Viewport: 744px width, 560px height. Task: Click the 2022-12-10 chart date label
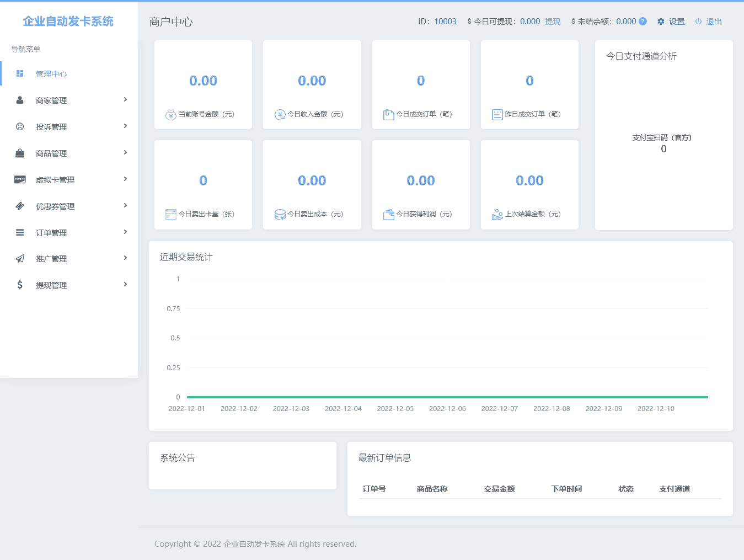coord(656,409)
